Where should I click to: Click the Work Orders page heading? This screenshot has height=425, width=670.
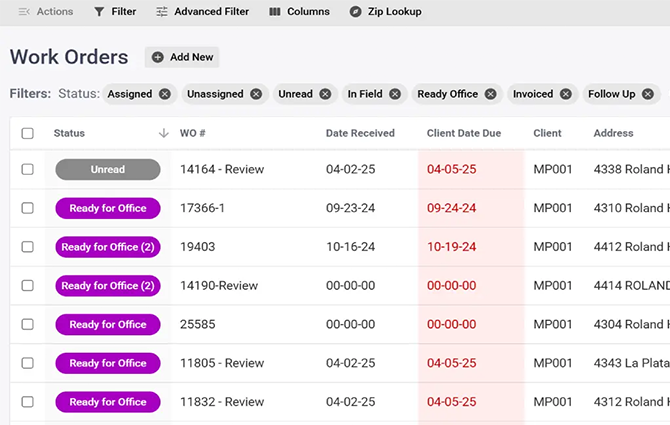coord(69,57)
